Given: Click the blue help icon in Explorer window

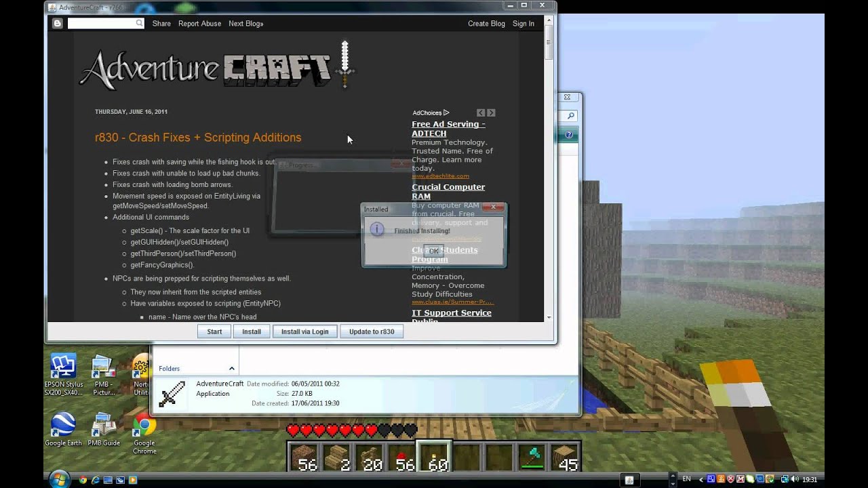Looking at the screenshot, I should [x=569, y=135].
